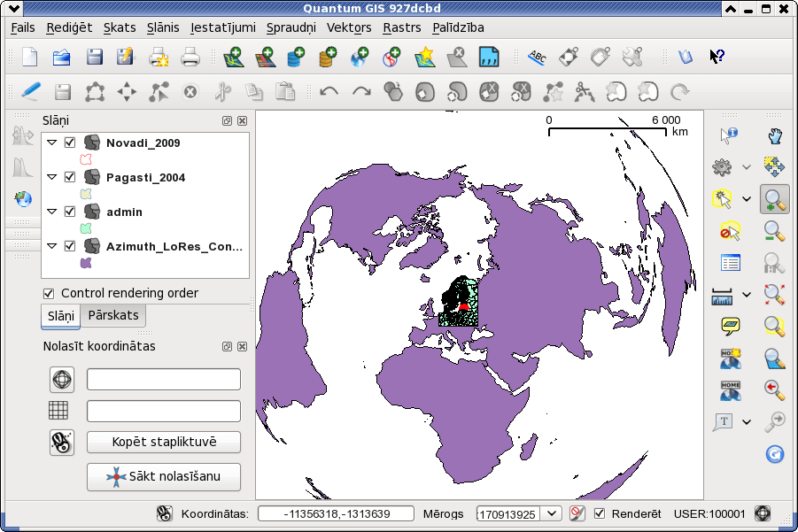Open the Print Composer printer icon
Screen dimensions: 798x532
pos(159,57)
